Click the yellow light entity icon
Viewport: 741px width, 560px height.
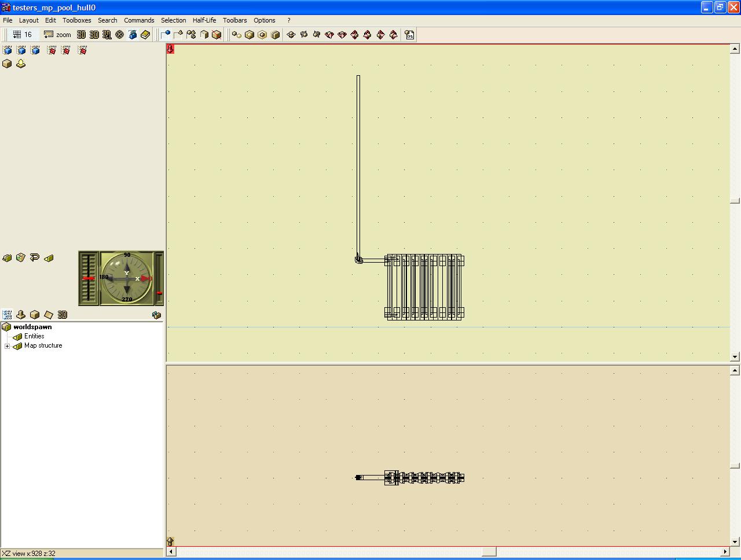coord(21,64)
